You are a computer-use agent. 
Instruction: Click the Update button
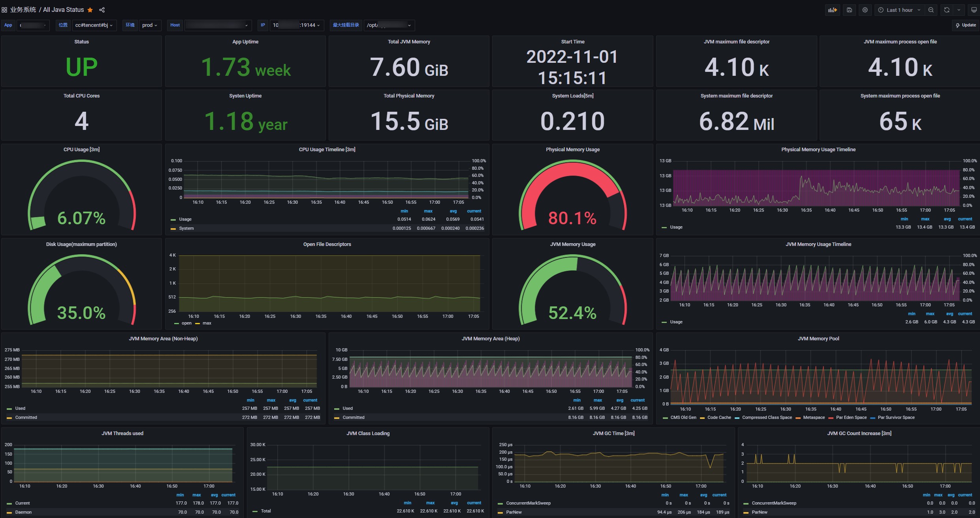click(x=965, y=25)
